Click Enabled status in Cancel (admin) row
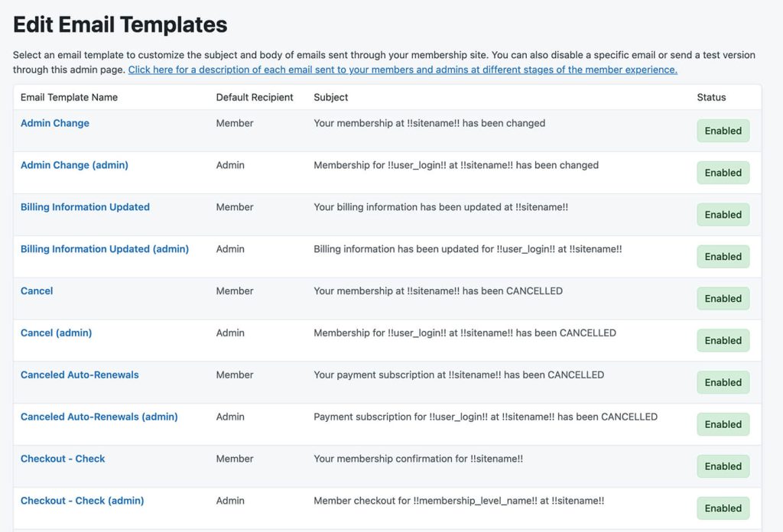783x532 pixels. (723, 340)
